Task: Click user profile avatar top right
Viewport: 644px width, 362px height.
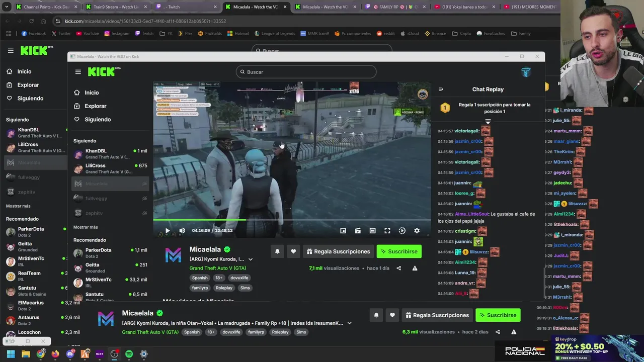Action: [526, 72]
